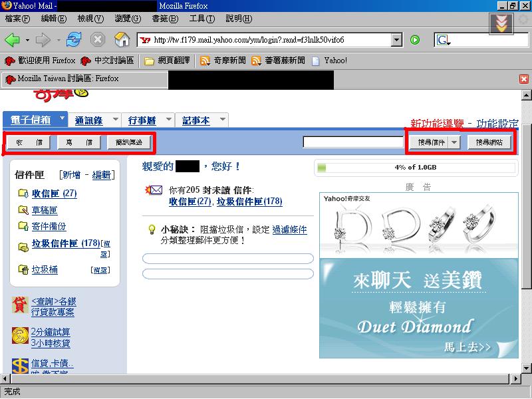Open the 說明(H) menu

click(x=239, y=19)
